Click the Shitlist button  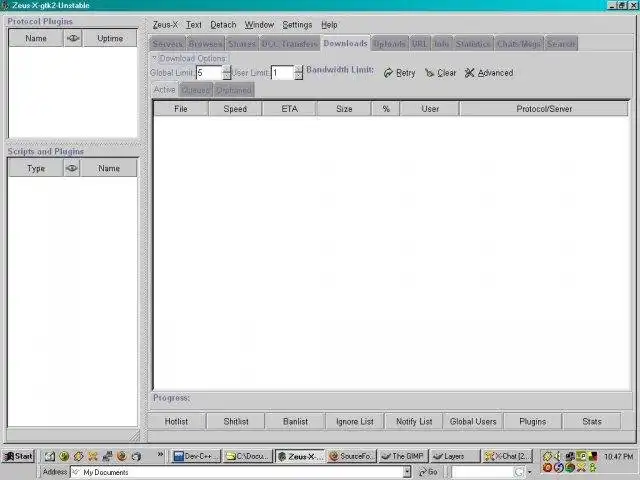click(x=236, y=421)
